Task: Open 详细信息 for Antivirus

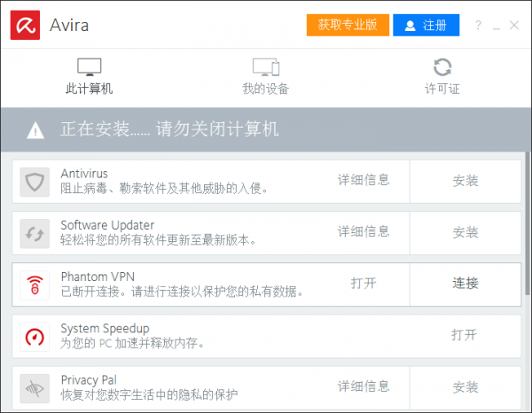Action: (364, 180)
